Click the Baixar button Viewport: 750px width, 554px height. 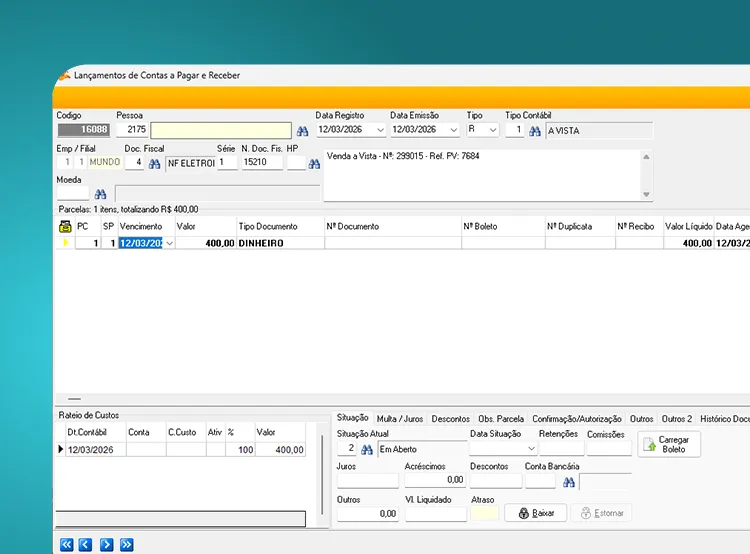tap(536, 513)
